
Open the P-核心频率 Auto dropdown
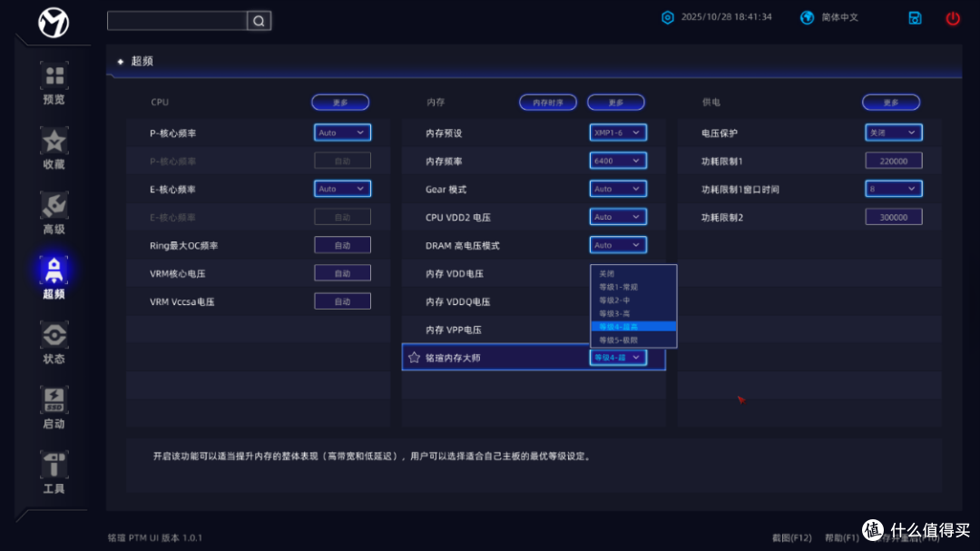pyautogui.click(x=342, y=133)
